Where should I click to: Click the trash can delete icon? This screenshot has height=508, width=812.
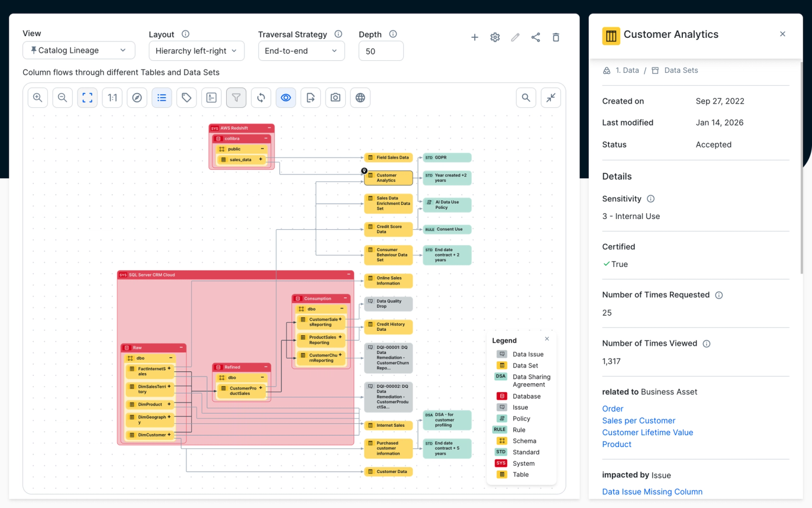556,37
